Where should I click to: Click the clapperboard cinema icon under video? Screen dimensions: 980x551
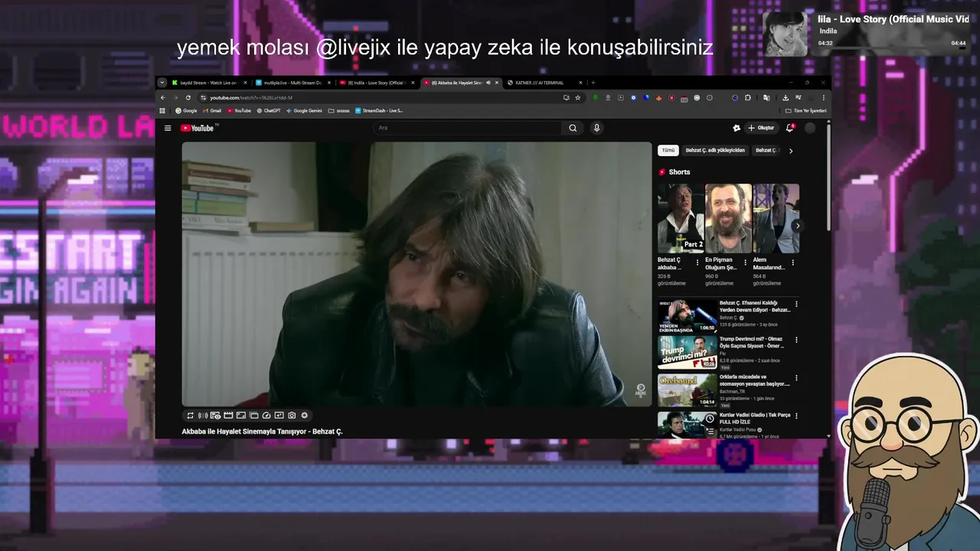pos(228,416)
